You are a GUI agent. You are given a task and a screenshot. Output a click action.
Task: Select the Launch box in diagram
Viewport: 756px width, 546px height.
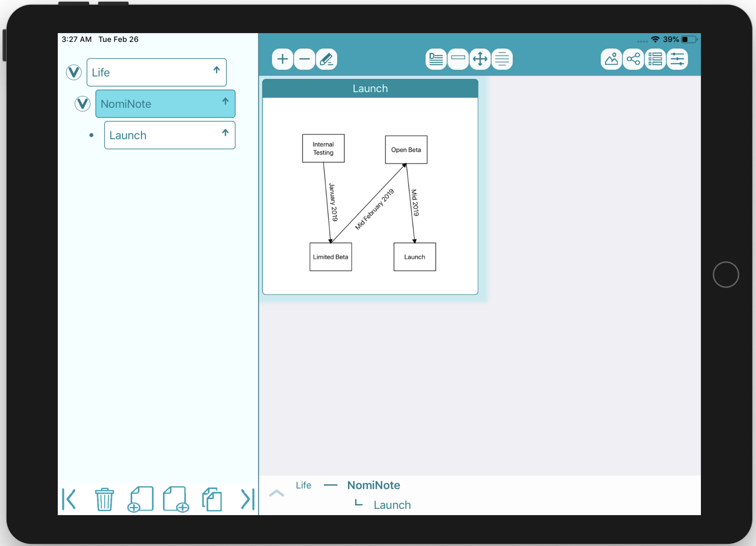coord(415,257)
